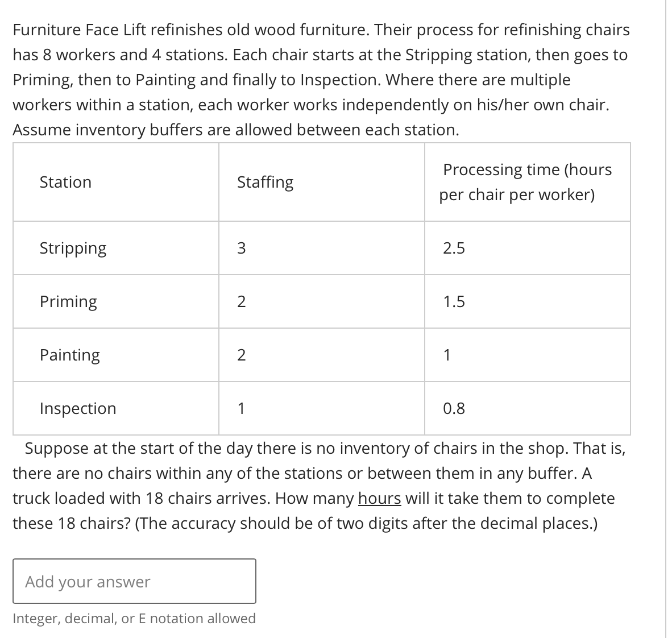Viewport: 672px width, 638px height.
Task: Click staffing count '2' for Priming
Action: [x=242, y=301]
